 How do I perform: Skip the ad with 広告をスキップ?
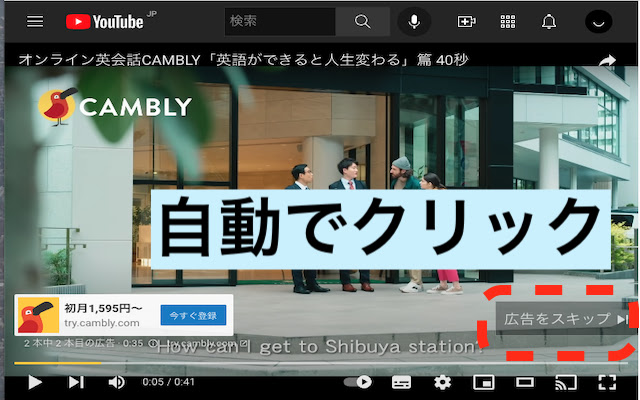[x=567, y=319]
